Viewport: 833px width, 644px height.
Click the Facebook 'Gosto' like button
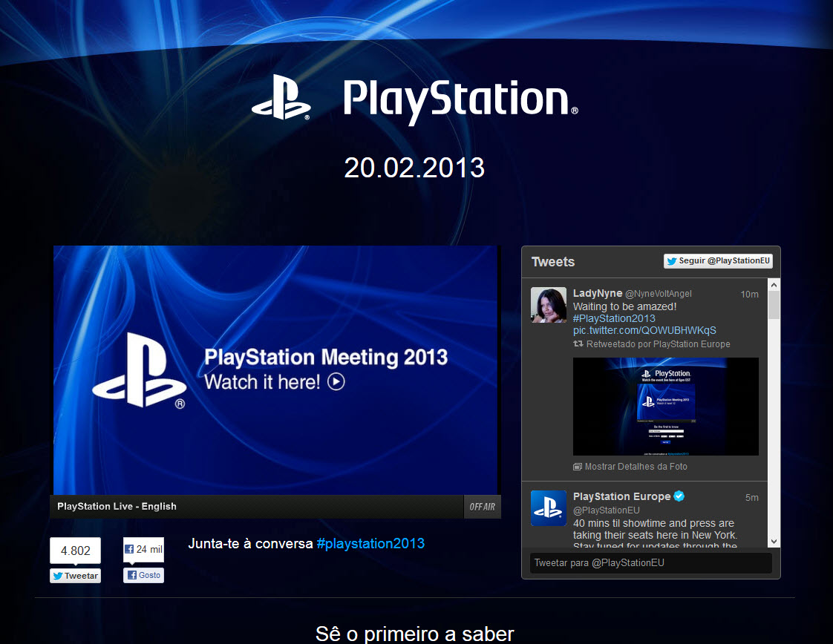[143, 575]
